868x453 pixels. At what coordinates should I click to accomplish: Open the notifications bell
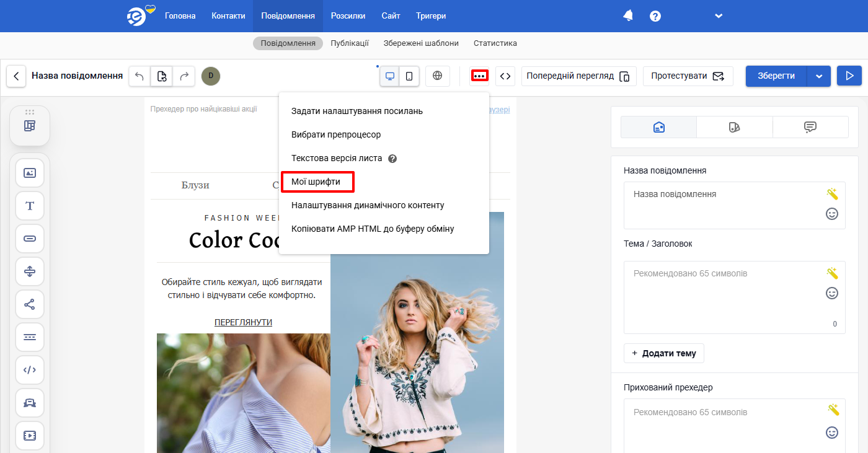(628, 15)
